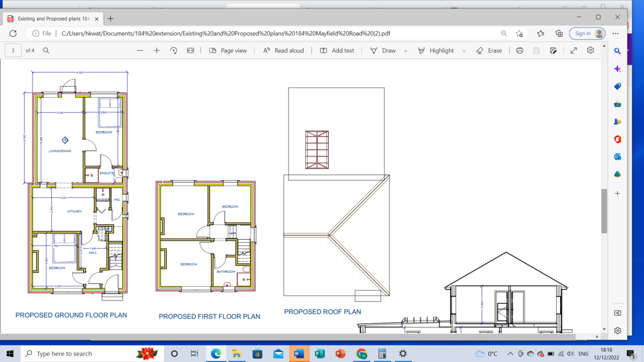Click the page number input field

pos(12,50)
